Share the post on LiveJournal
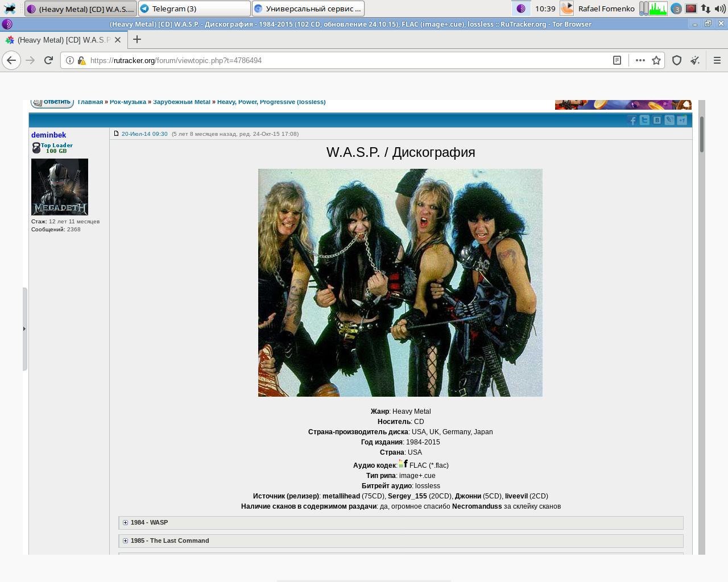This screenshot has height=582, width=728. (669, 120)
